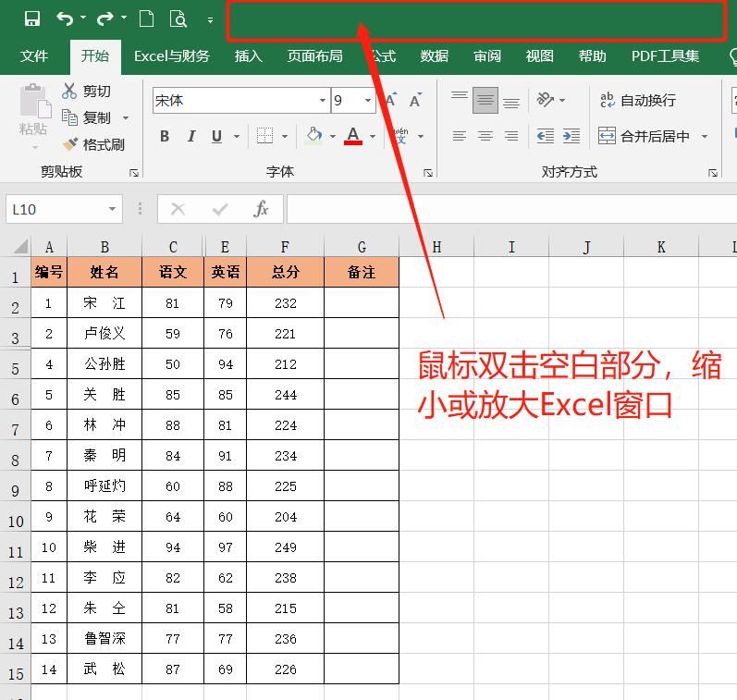The height and width of the screenshot is (700, 737).
Task: Click the text orientation icon
Action: click(545, 100)
